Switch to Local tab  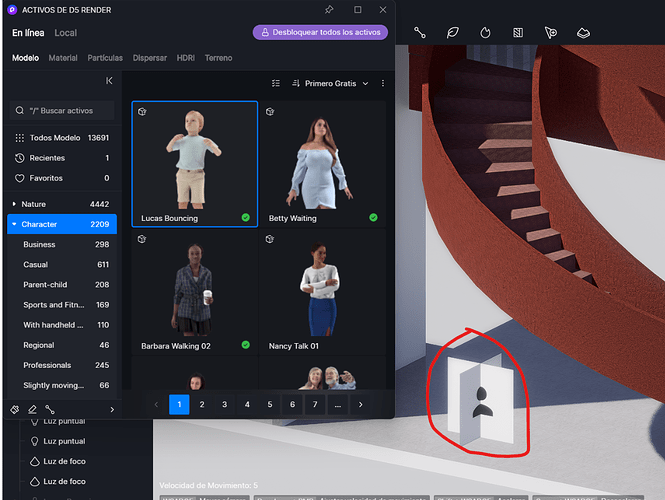[65, 33]
